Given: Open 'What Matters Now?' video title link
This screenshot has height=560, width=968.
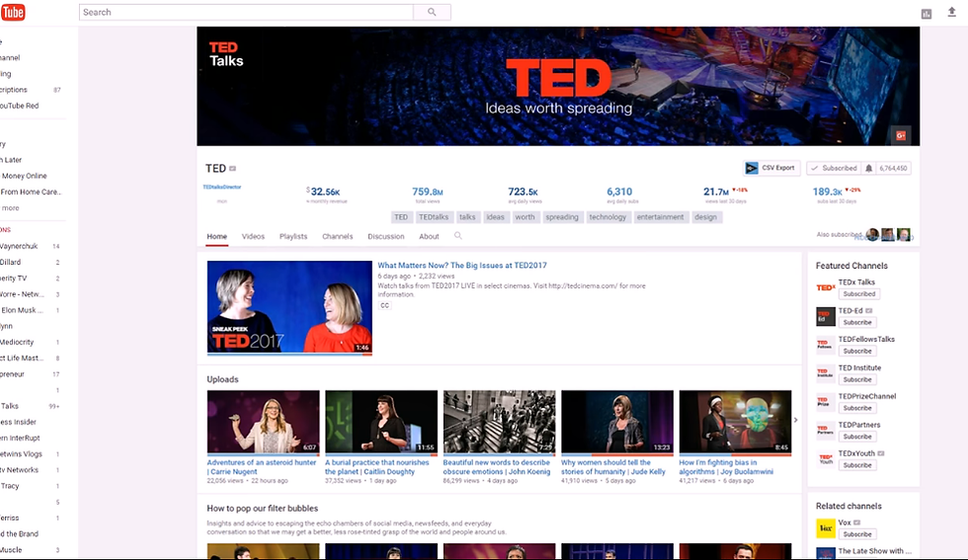Looking at the screenshot, I should click(x=462, y=266).
